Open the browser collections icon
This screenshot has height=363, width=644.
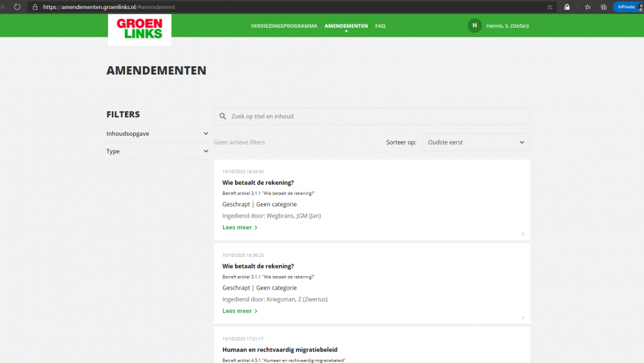coord(603,6)
